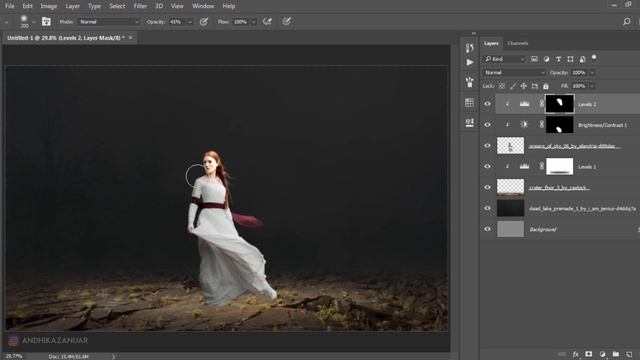Open the Window menu
This screenshot has width=640, height=360.
point(203,6)
